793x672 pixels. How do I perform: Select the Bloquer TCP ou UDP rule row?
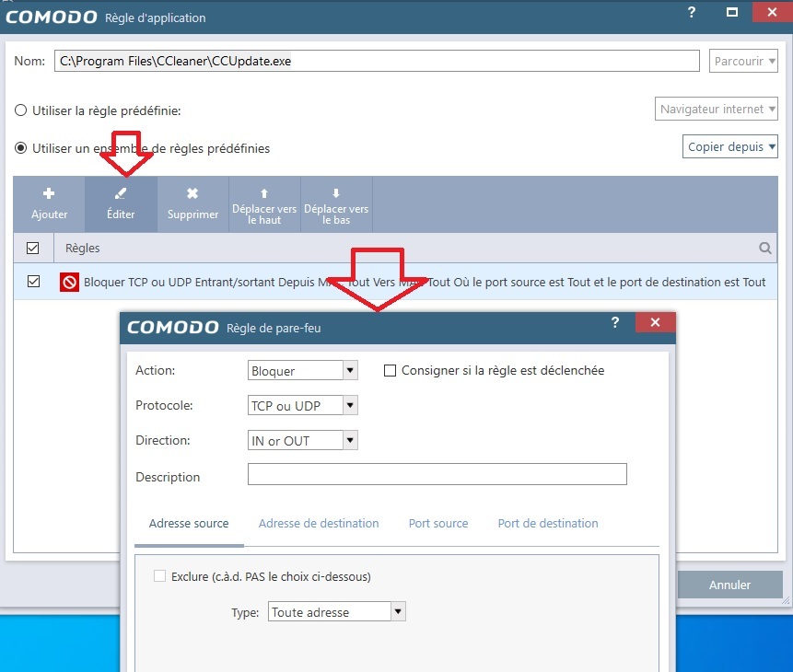(x=395, y=282)
